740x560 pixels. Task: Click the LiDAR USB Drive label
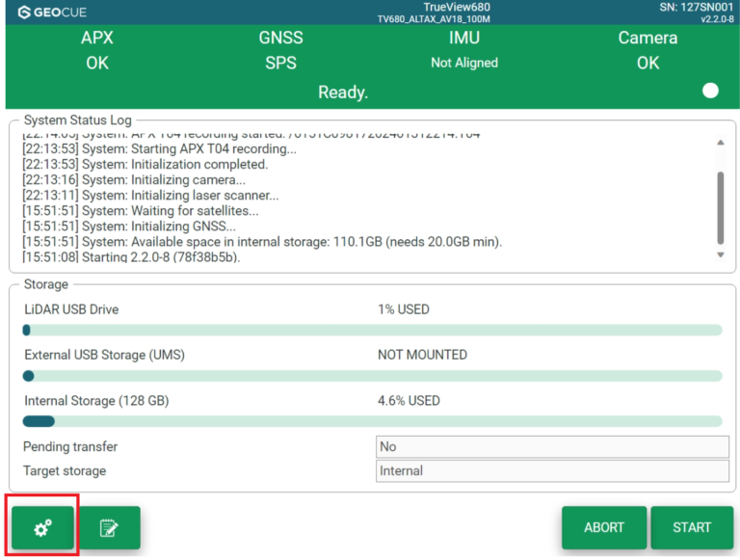71,309
